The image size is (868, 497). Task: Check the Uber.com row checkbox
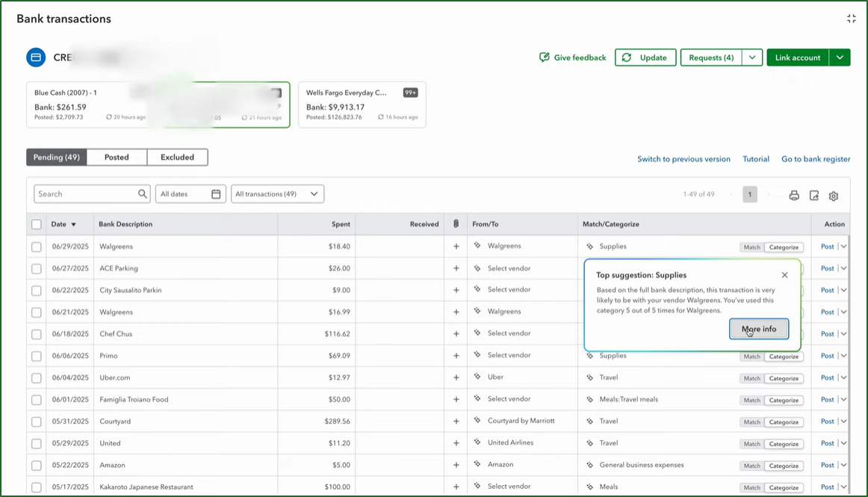coord(37,378)
